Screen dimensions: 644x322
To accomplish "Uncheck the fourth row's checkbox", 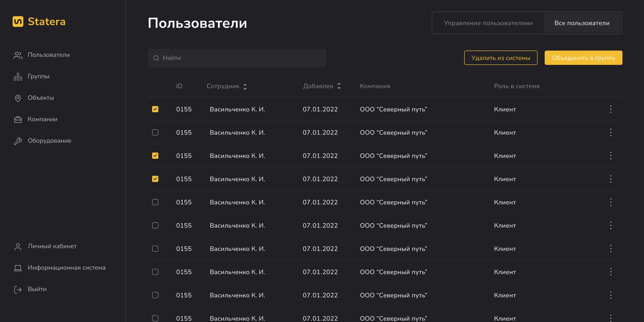I will point(155,179).
